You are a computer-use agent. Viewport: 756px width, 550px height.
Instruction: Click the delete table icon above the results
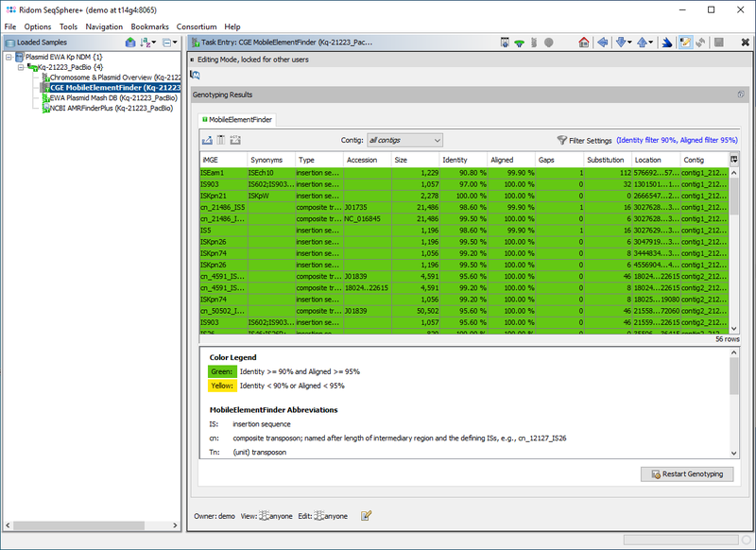220,140
